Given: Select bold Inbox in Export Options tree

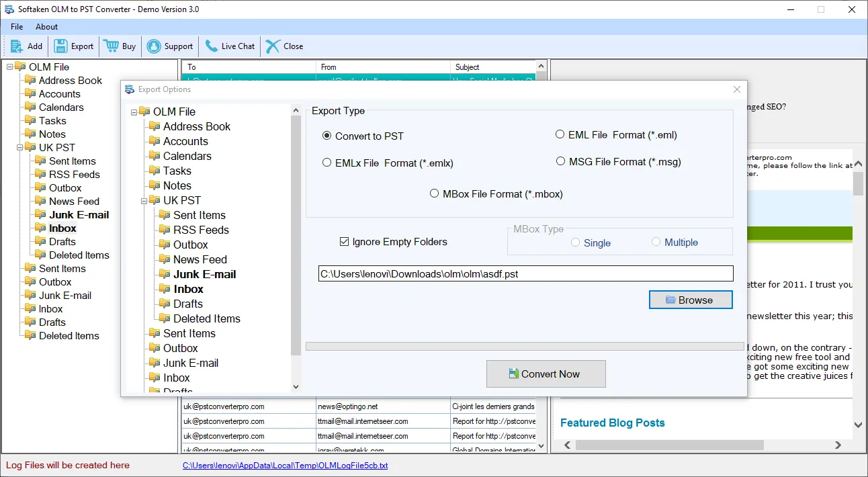Looking at the screenshot, I should tap(189, 289).
